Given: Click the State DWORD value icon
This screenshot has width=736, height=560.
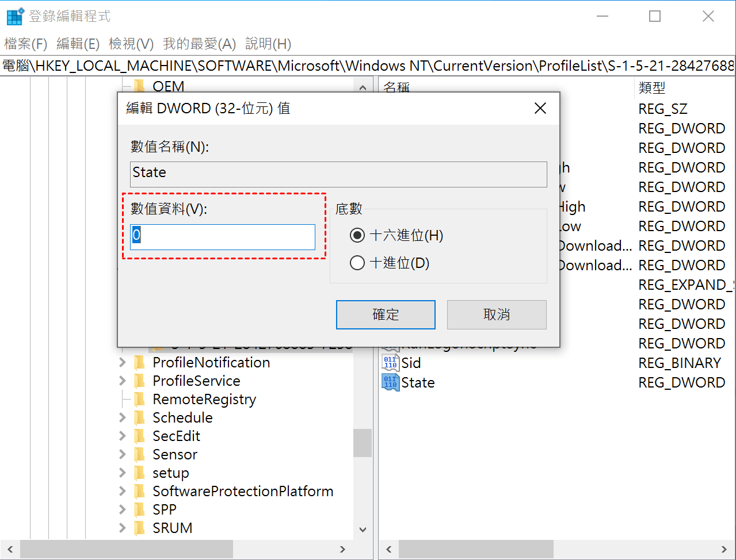Looking at the screenshot, I should (390, 382).
